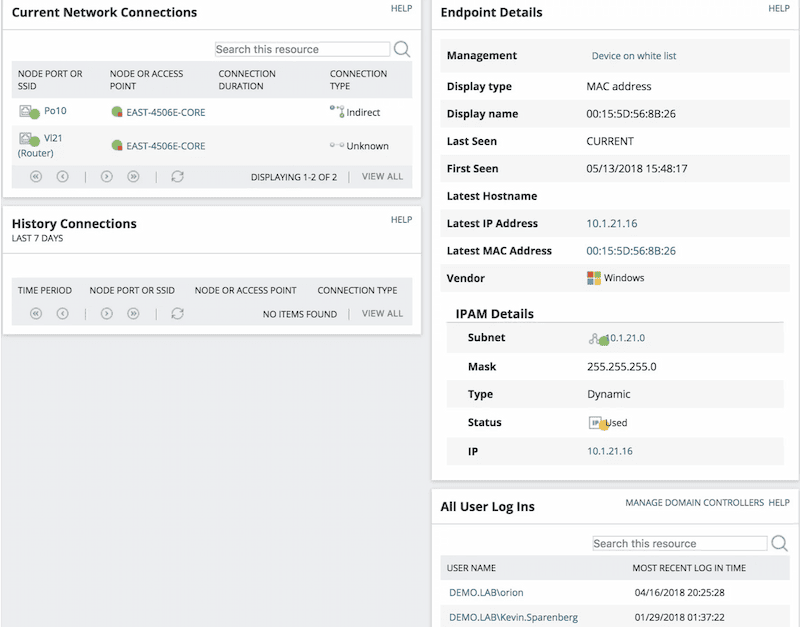800x627 pixels.
Task: Click the refresh icon in History Connections pager
Action: tap(177, 313)
